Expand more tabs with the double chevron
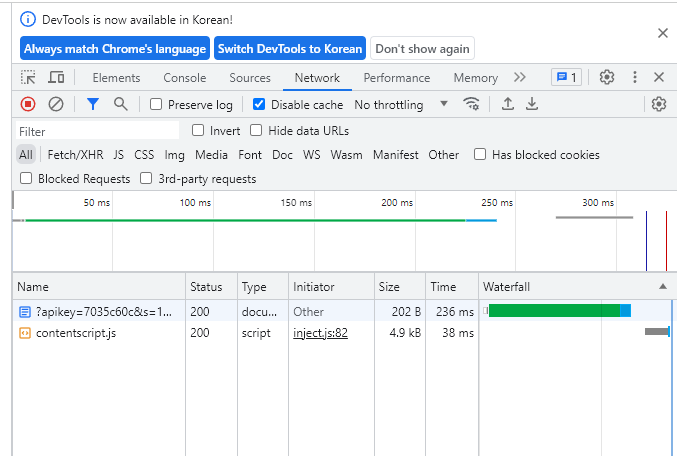677x456 pixels. tap(520, 77)
